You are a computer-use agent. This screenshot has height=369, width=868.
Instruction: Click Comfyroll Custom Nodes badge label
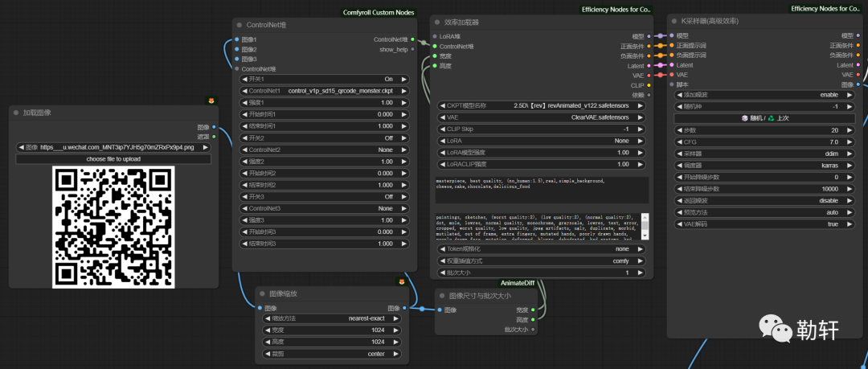coord(378,13)
